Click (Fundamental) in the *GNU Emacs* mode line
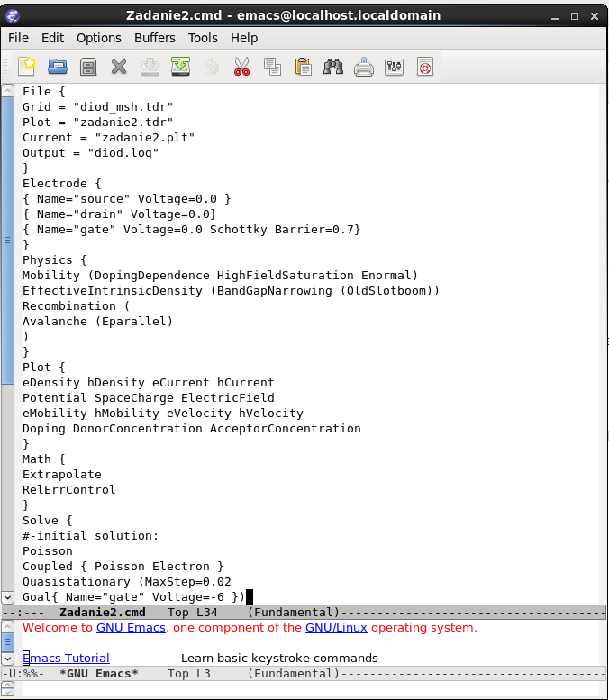The image size is (609, 700). click(x=294, y=673)
